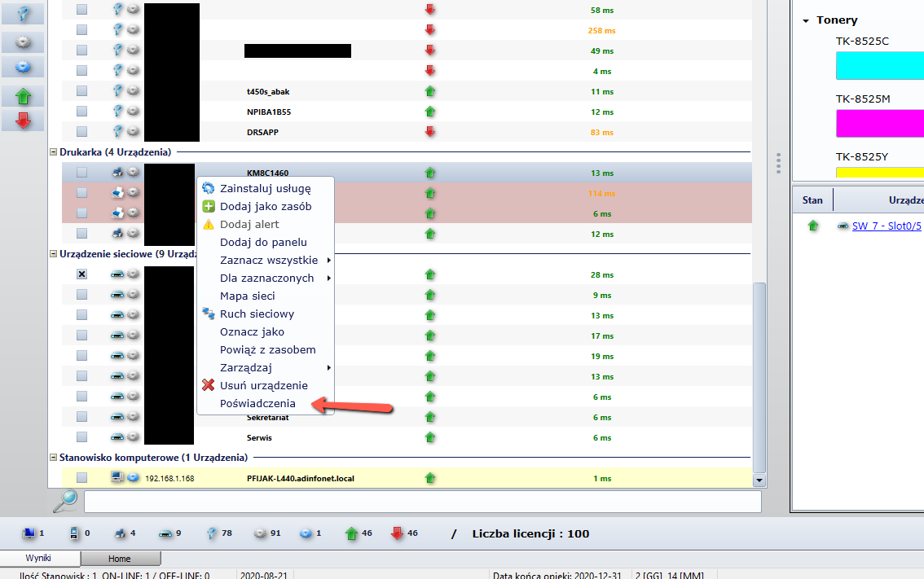The image size is (924, 579).
Task: Collapse the Drukarka group
Action: coord(54,152)
